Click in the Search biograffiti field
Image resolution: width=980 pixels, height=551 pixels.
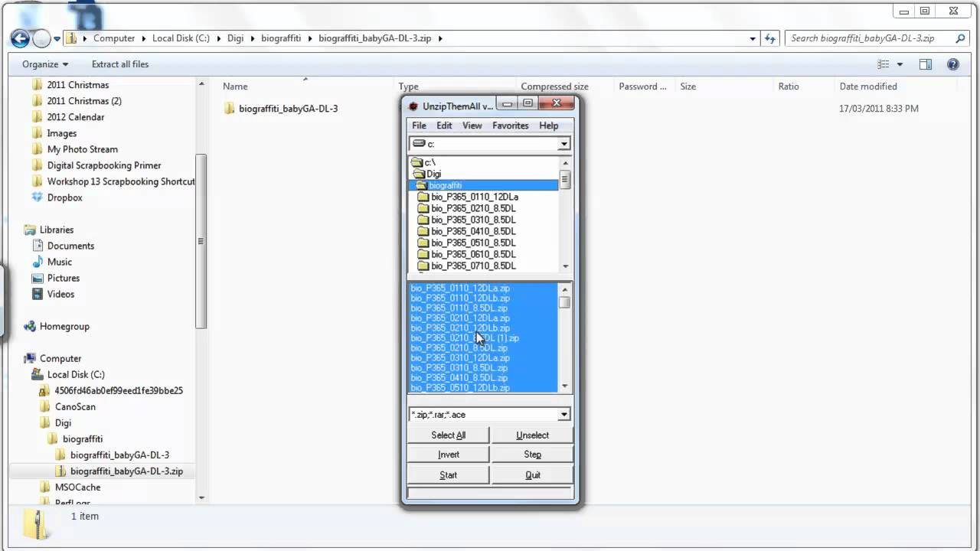[870, 38]
